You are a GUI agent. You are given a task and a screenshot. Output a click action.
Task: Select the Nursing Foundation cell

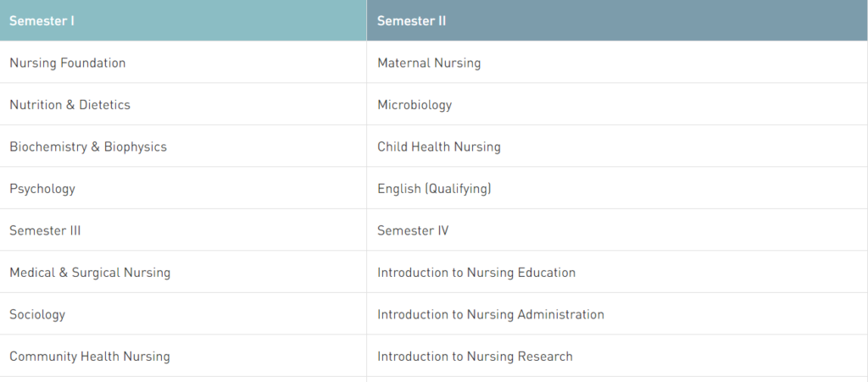tap(68, 63)
